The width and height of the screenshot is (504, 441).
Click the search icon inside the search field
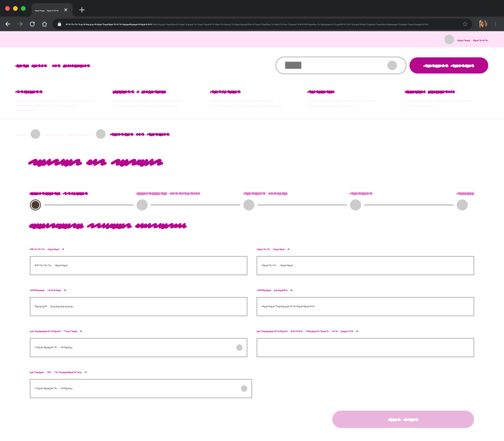[392, 65]
